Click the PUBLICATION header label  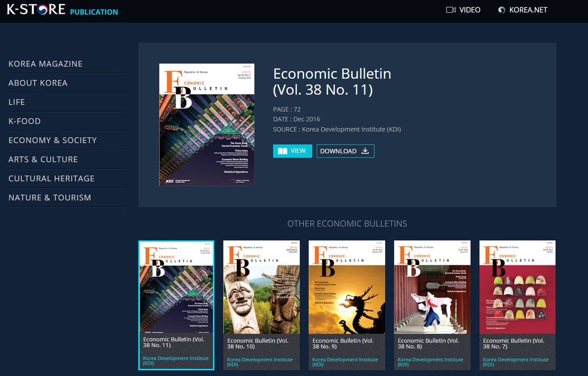point(94,12)
